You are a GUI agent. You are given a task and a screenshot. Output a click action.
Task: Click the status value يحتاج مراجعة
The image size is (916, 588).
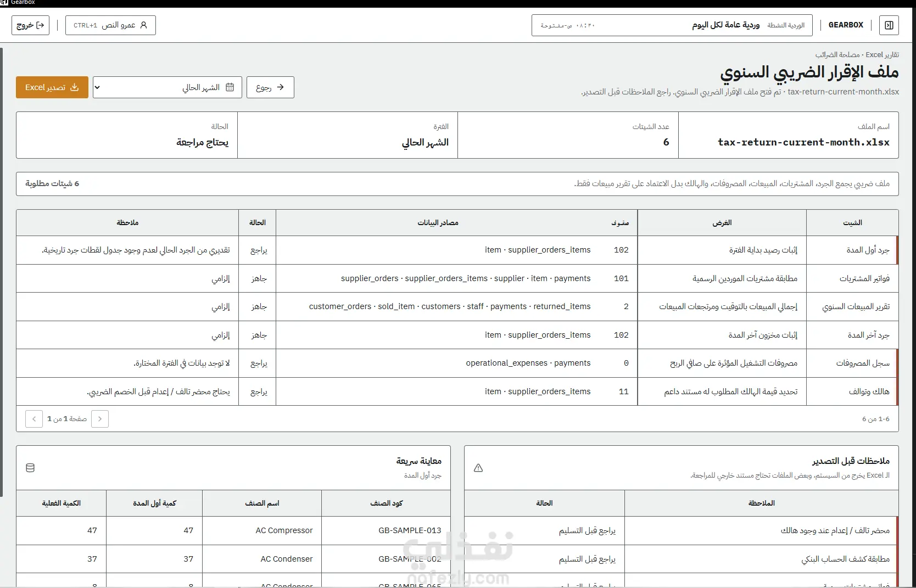click(x=202, y=142)
